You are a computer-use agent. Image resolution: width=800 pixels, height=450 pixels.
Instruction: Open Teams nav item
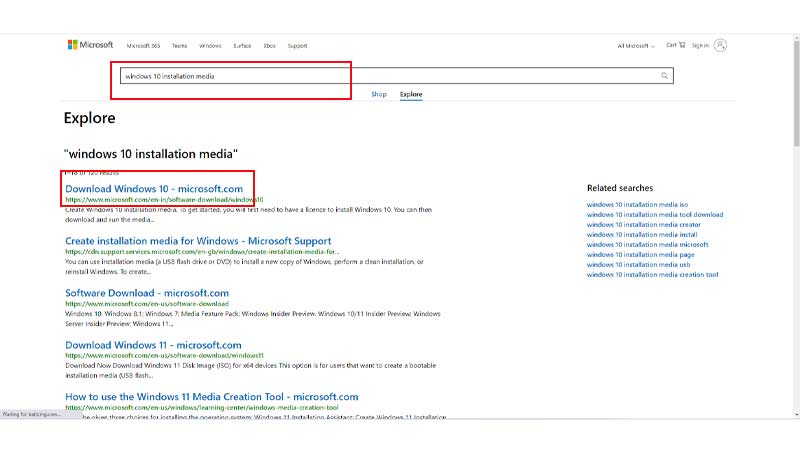(x=180, y=46)
